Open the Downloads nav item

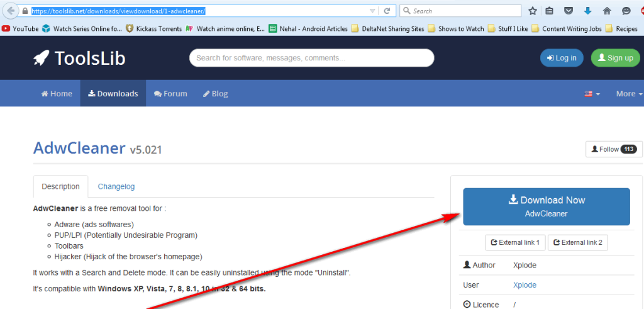(x=113, y=94)
